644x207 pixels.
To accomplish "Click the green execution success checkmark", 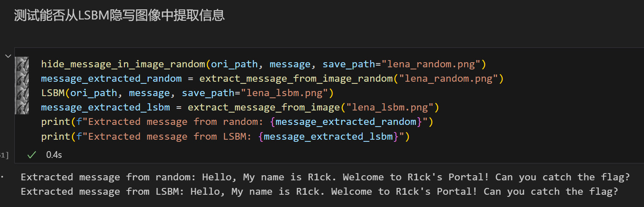I will 31,155.
